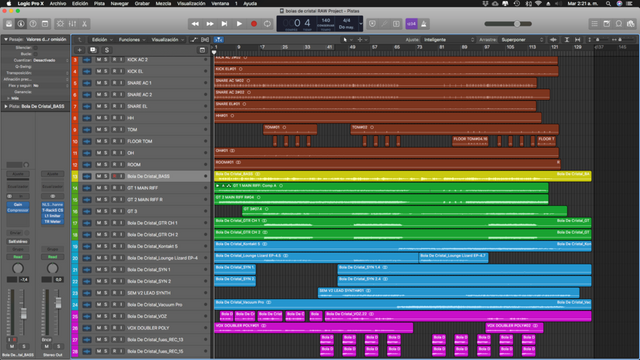This screenshot has height=360, width=640.
Task: Open the Ventana menu
Action: point(220,3)
